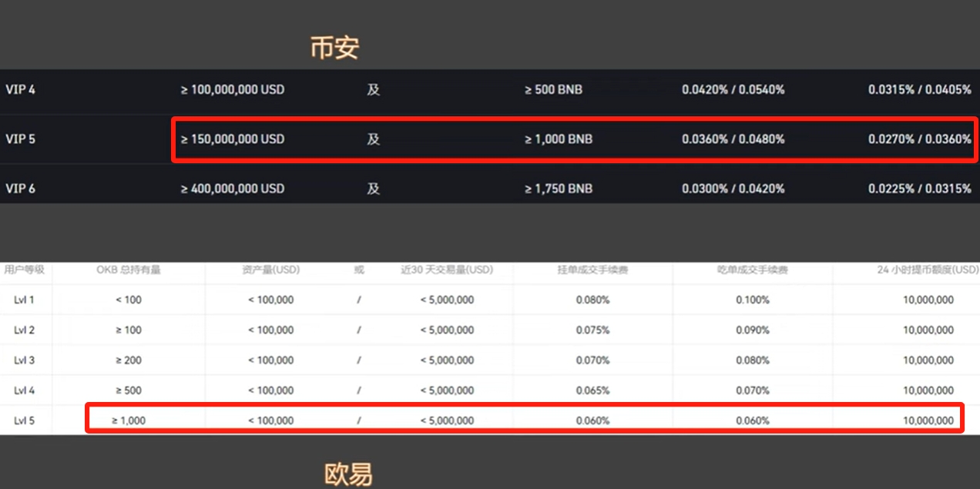Screen dimensions: 980x489
Task: Select the "VIP 5" row label
Action: tap(20, 139)
